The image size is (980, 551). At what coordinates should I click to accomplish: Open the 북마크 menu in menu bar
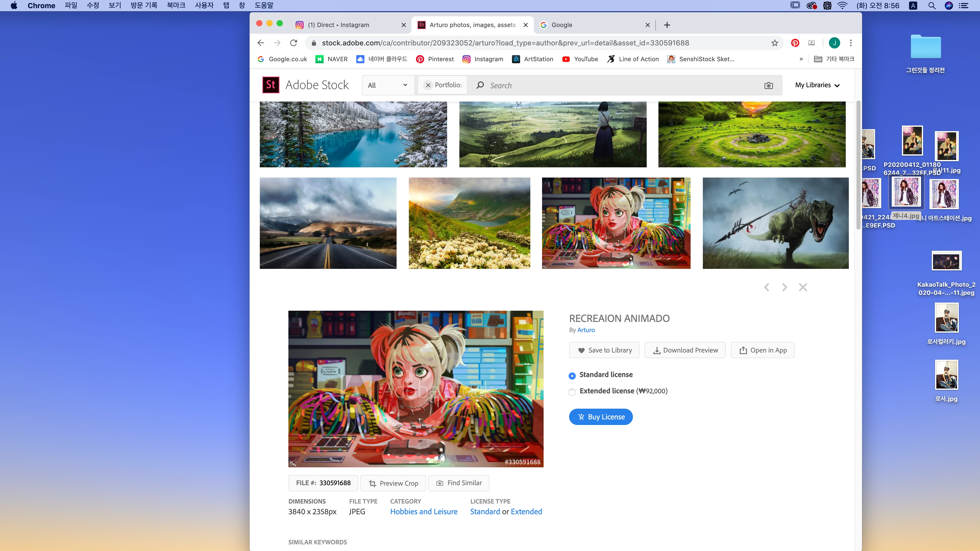pyautogui.click(x=176, y=5)
